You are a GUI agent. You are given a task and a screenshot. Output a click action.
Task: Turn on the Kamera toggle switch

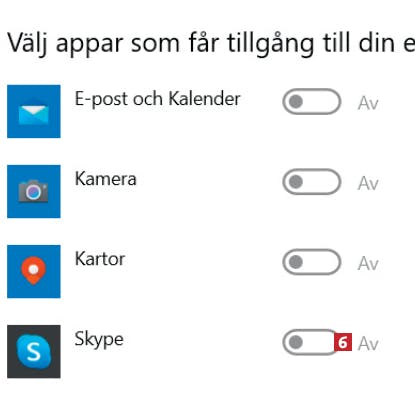[x=312, y=182]
